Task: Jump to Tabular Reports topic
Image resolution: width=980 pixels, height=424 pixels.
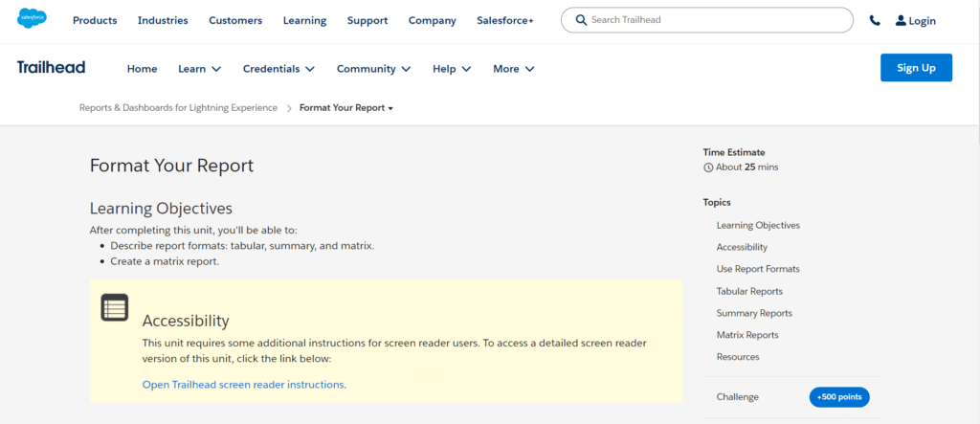Action: coord(749,291)
